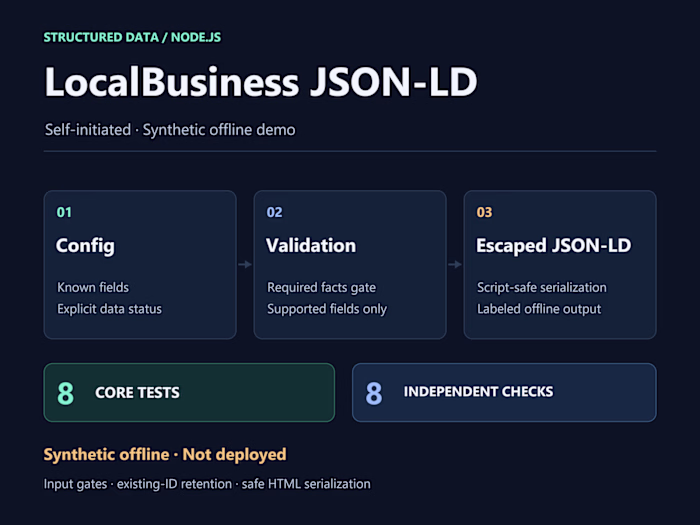The height and width of the screenshot is (525, 700).
Task: Click the 'Synthetic offline · Not deployed' status text
Action: pos(165,454)
